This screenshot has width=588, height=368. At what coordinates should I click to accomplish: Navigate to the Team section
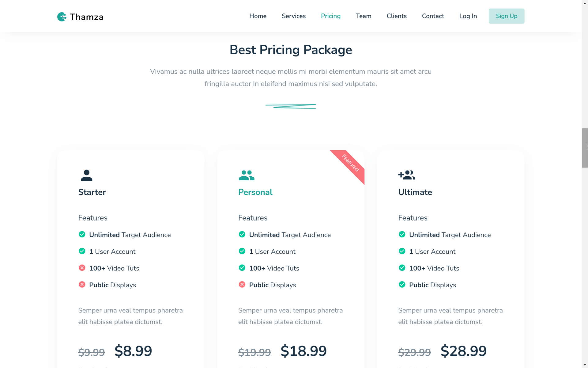(364, 16)
